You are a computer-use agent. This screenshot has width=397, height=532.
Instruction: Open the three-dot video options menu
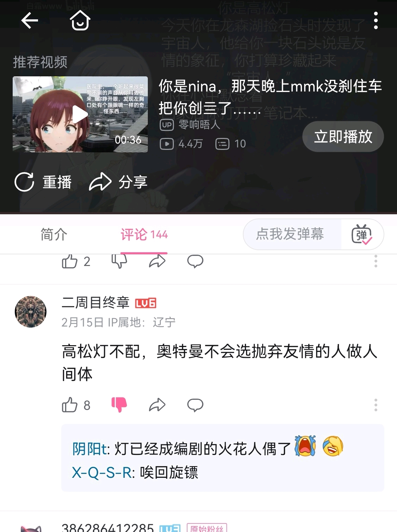point(376,21)
